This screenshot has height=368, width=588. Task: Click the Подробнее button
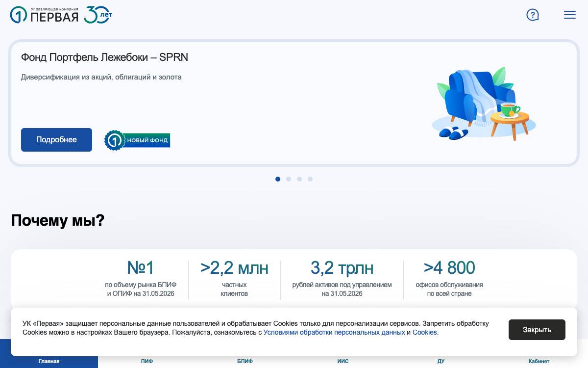(x=56, y=140)
